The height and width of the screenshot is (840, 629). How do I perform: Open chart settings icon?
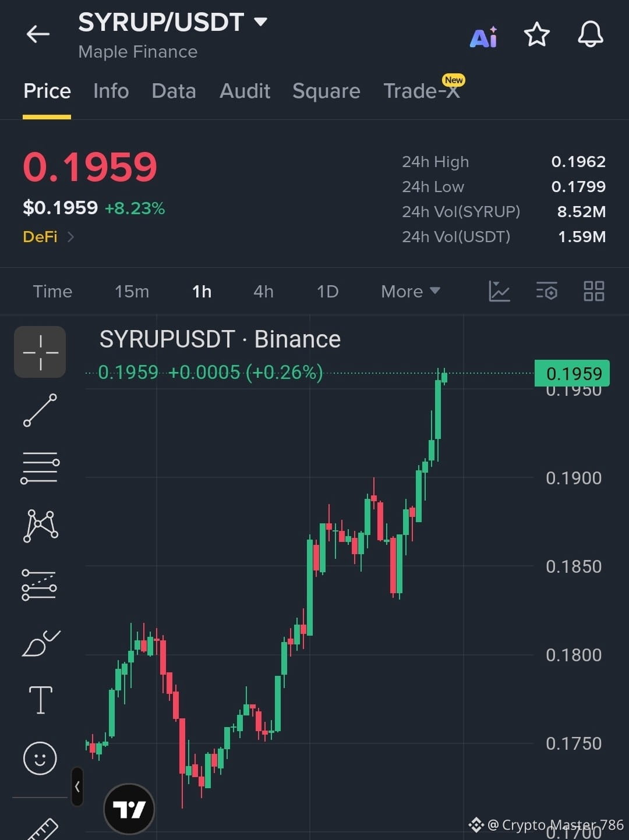pyautogui.click(x=546, y=291)
